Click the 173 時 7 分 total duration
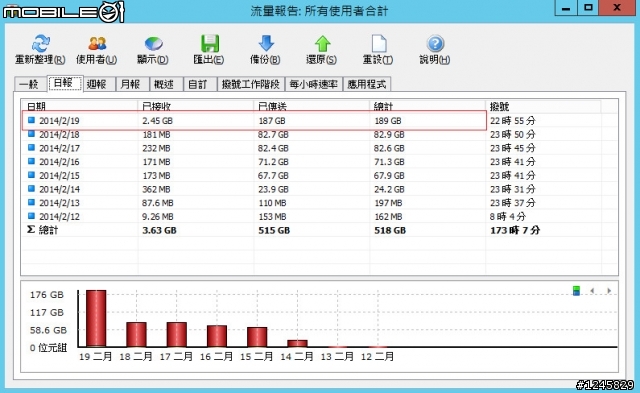 coord(515,230)
